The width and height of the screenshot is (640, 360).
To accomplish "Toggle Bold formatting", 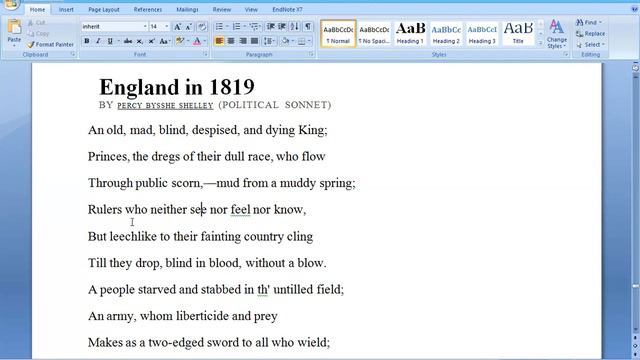I will (x=87, y=41).
